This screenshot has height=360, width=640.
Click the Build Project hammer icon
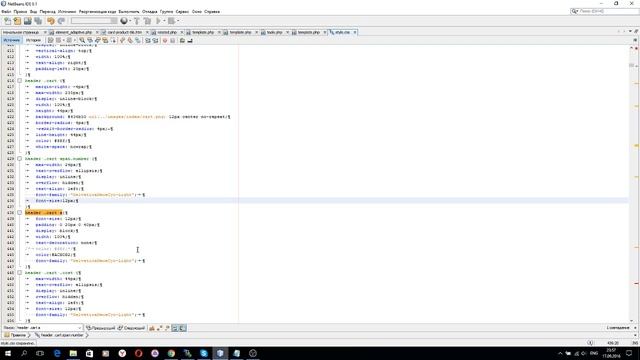click(x=137, y=21)
